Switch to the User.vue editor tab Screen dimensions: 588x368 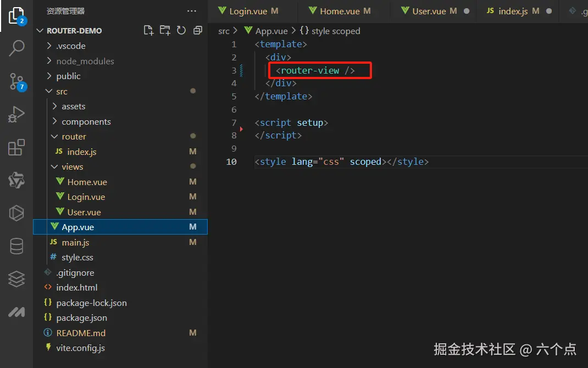pos(433,11)
